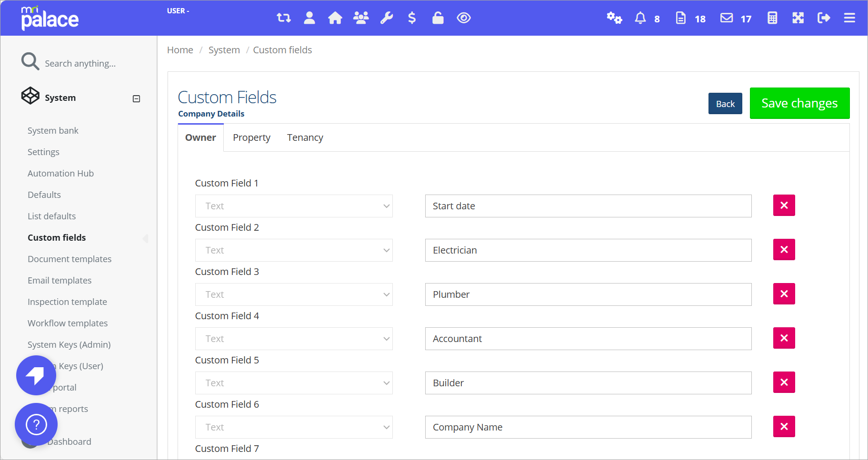Open Document templates in sidebar
The image size is (868, 460).
tap(70, 259)
